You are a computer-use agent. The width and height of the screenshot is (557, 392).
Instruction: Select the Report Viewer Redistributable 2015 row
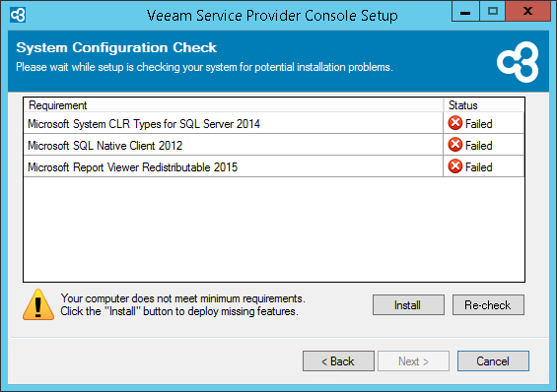(273, 166)
